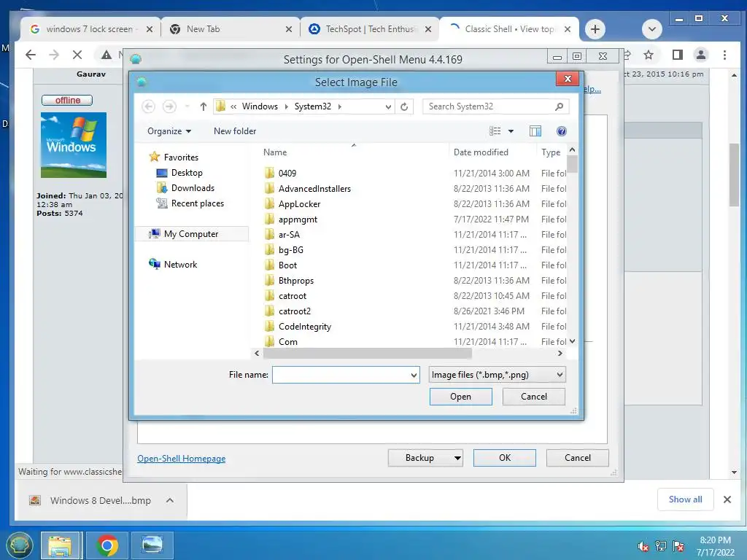Go up one folder level with the up arrow
This screenshot has height=560, width=747.
point(204,106)
